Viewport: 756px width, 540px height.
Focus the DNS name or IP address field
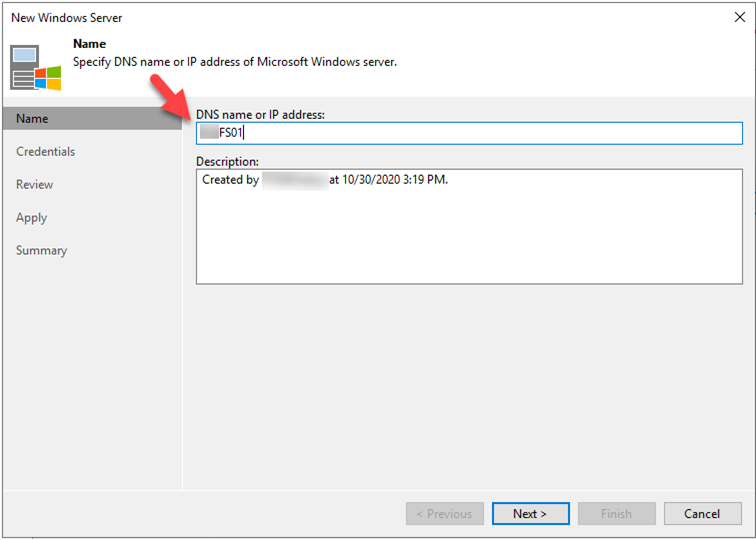pos(469,133)
